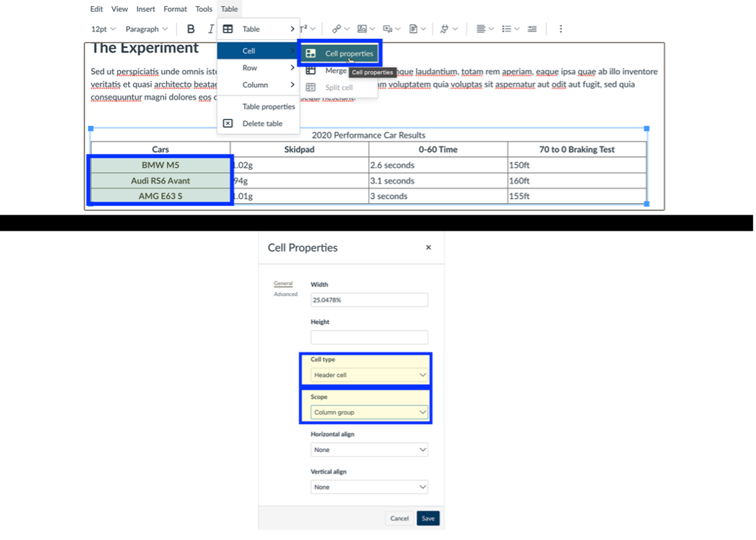Click the Audi RS6 Avant cell

160,181
